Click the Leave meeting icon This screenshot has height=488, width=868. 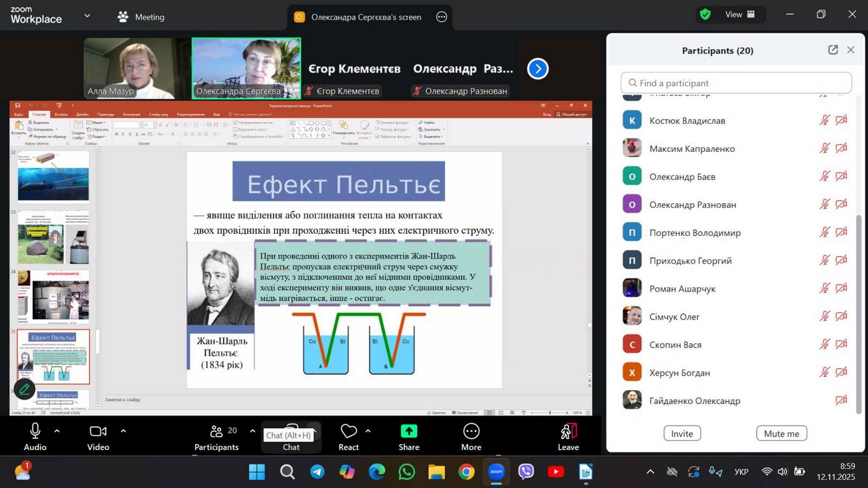pos(568,432)
